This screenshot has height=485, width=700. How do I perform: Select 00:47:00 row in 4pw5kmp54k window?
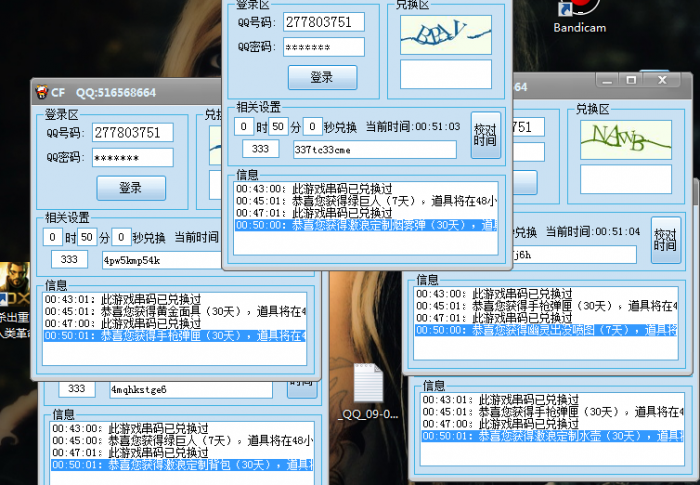pos(175,323)
